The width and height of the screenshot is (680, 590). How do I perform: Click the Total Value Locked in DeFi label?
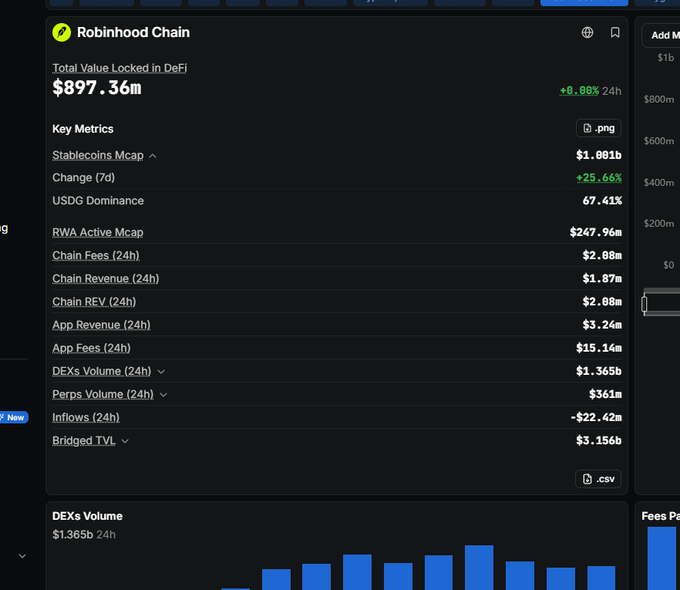(x=120, y=68)
